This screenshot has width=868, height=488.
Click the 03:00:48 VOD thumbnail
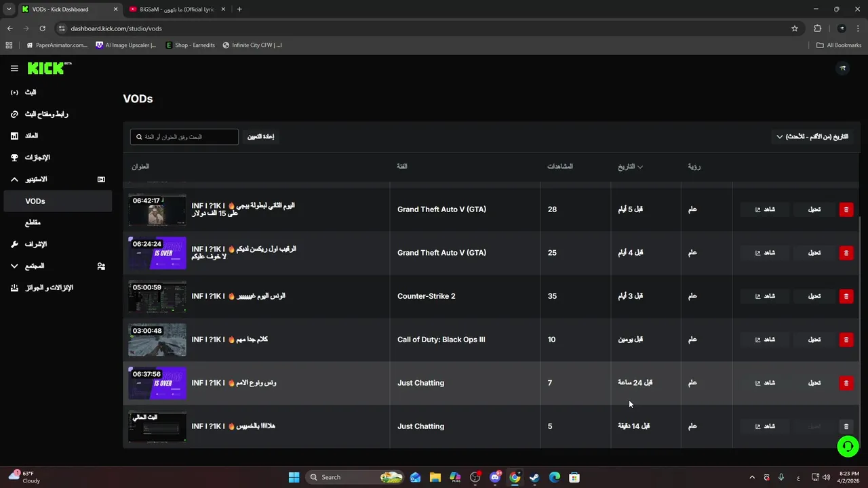click(x=157, y=340)
